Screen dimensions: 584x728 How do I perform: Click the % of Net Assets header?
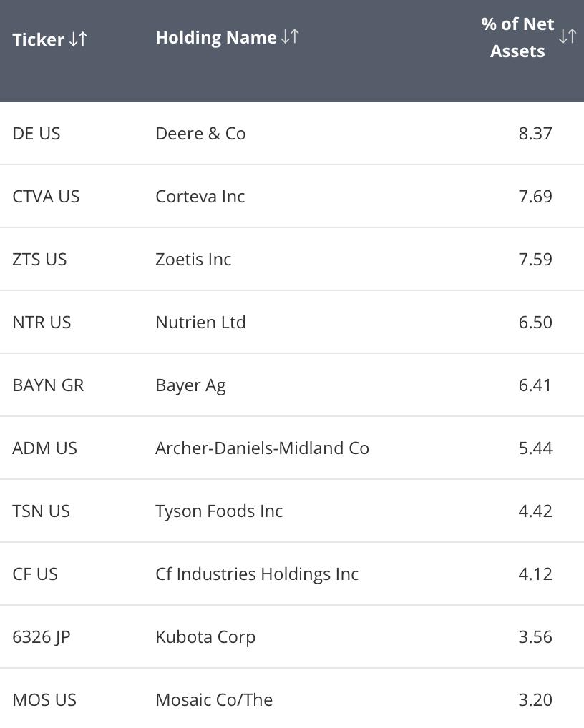[x=517, y=37]
